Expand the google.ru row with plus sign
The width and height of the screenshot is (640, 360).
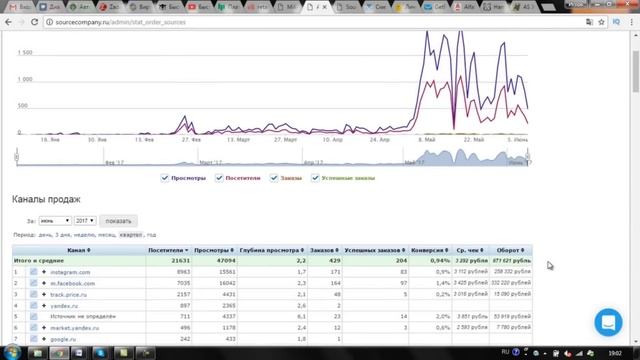44,339
